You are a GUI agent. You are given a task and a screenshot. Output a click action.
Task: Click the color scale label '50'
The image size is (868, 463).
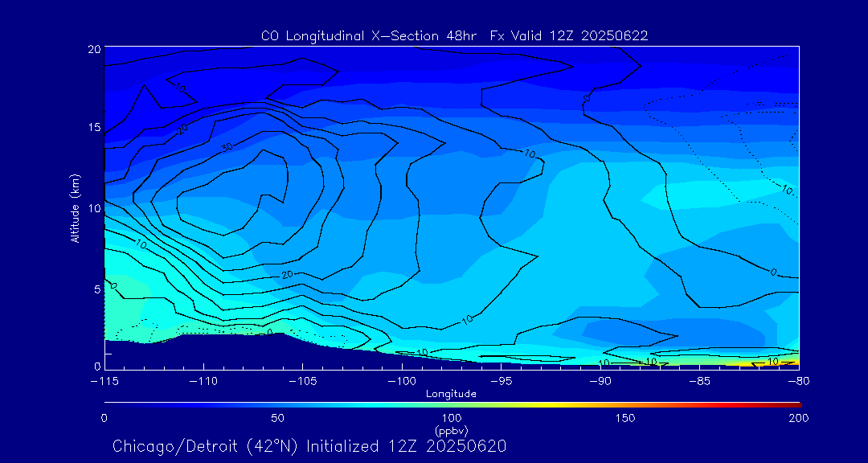click(278, 418)
